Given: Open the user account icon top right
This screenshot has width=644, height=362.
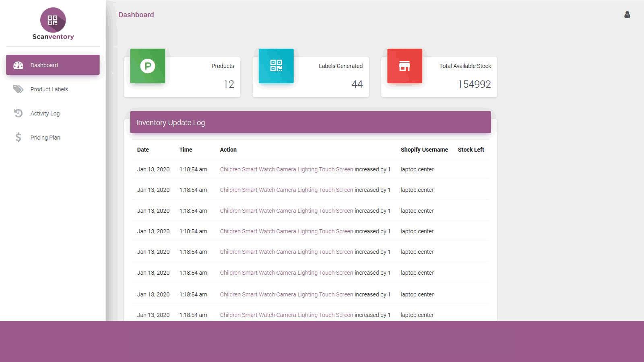Looking at the screenshot, I should pos(627,14).
